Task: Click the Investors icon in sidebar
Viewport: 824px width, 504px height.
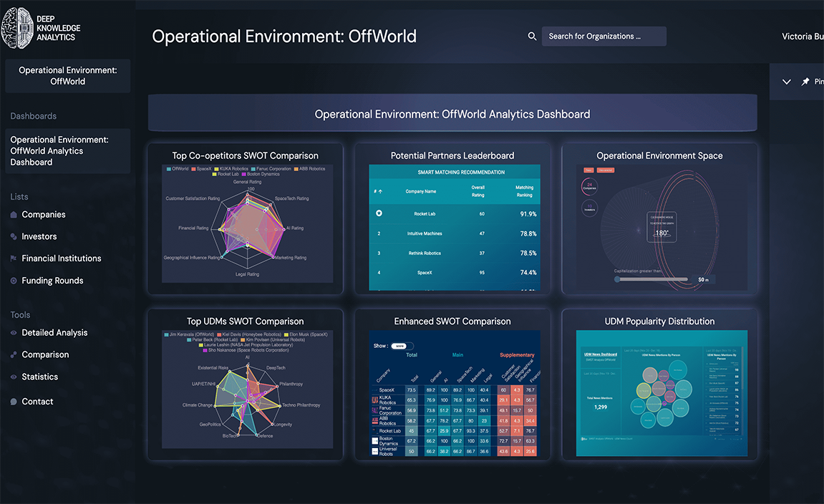Action: [x=14, y=237]
